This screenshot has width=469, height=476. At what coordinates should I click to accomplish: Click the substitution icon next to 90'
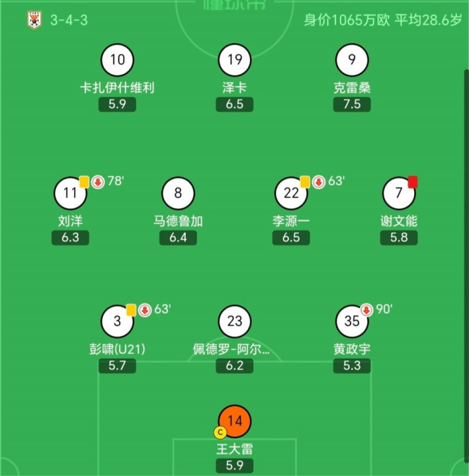pyautogui.click(x=366, y=309)
